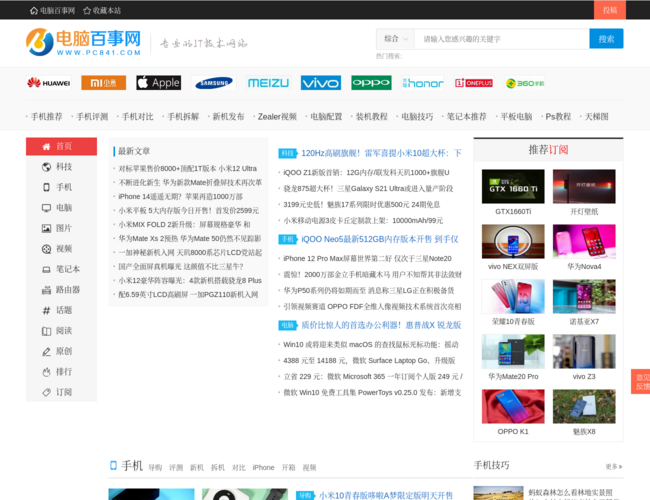Click the 意见反馈 floating feedback button
Viewport: 650px width, 500px height.
click(641, 381)
